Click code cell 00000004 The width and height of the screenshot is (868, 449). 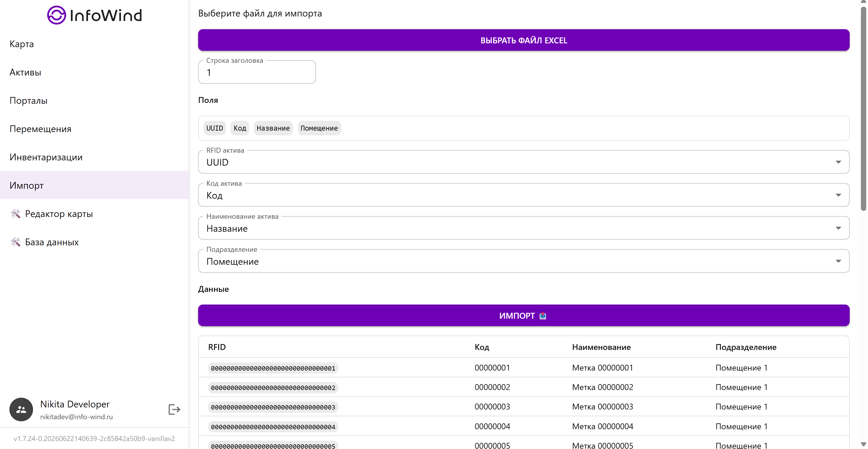click(x=492, y=426)
